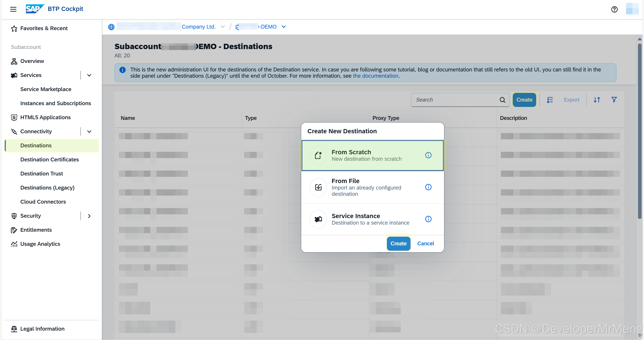Collapse the Connectivity section chevron
Image resolution: width=644 pixels, height=340 pixels.
pyautogui.click(x=89, y=131)
